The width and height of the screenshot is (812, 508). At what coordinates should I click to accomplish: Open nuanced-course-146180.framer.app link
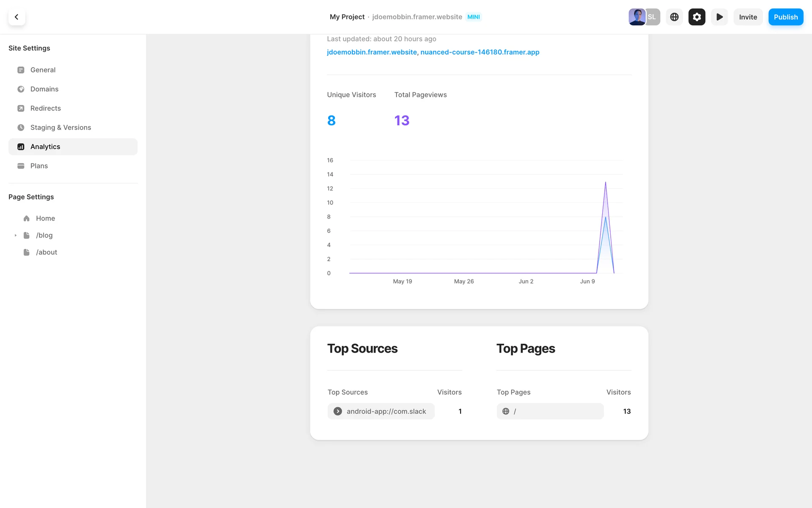480,52
